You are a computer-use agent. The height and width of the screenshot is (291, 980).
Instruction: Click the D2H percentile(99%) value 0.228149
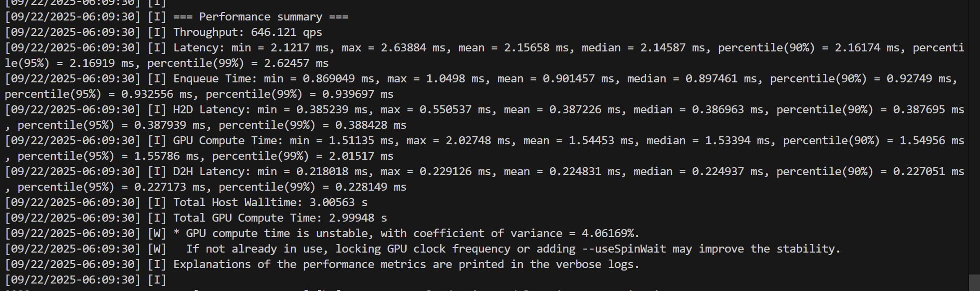pos(361,187)
